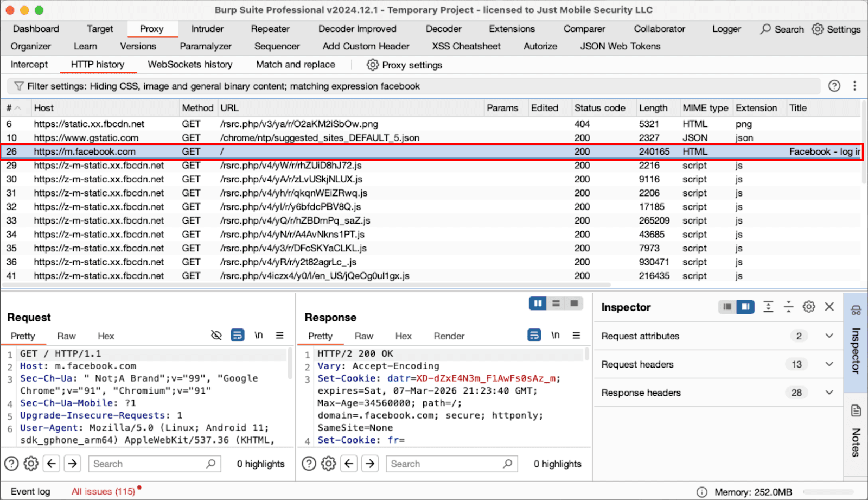Open the Request panel hamburger menu icon
This screenshot has height=500, width=868.
click(x=280, y=336)
